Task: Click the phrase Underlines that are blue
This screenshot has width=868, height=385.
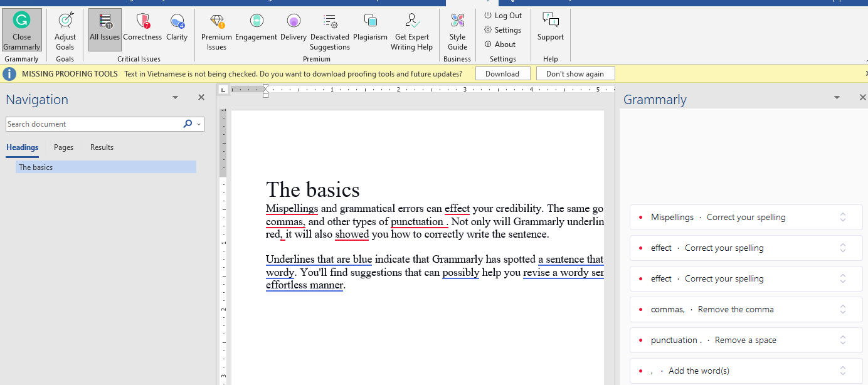Action: (x=319, y=260)
